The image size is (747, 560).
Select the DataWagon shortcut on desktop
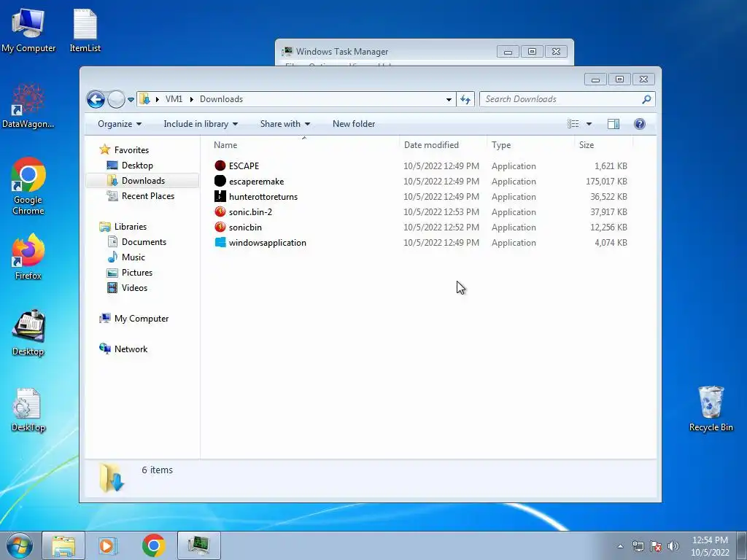pyautogui.click(x=28, y=106)
